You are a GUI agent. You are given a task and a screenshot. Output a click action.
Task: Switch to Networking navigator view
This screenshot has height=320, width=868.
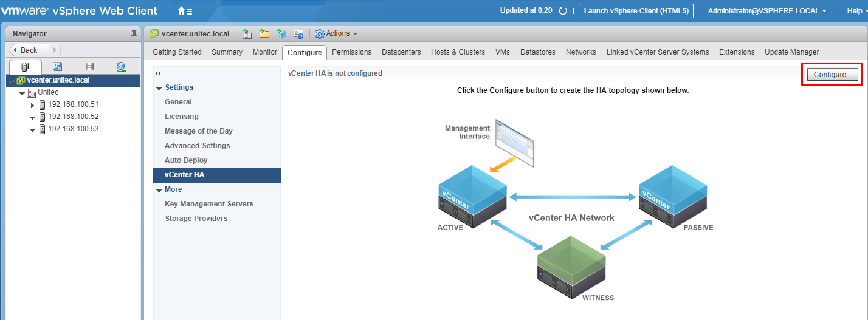[x=121, y=67]
